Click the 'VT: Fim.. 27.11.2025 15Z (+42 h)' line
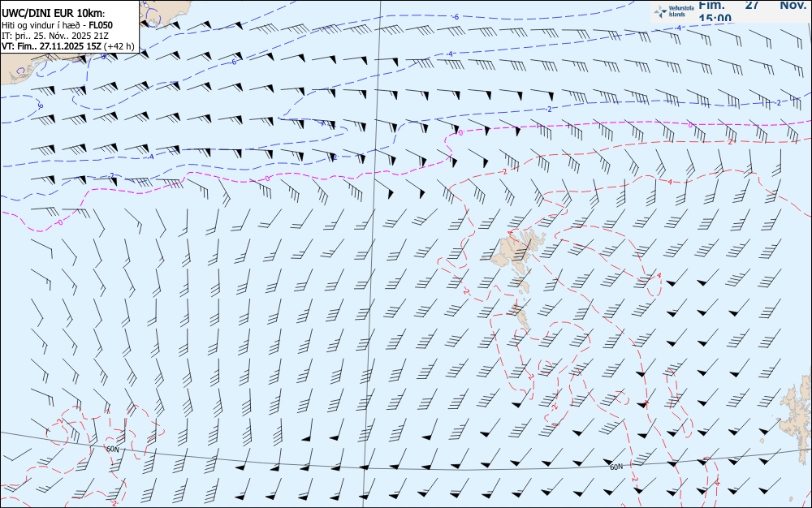This screenshot has height=508, width=812. tap(68, 46)
